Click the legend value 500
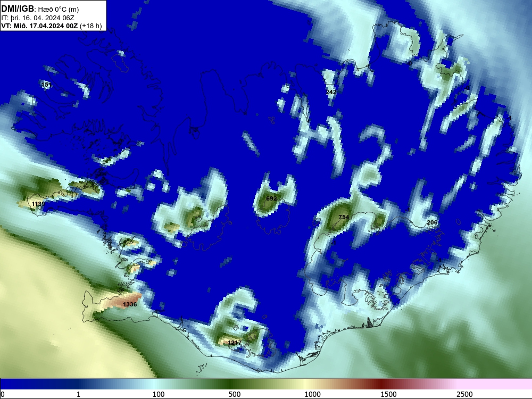This screenshot has height=399, width=532. pyautogui.click(x=235, y=394)
